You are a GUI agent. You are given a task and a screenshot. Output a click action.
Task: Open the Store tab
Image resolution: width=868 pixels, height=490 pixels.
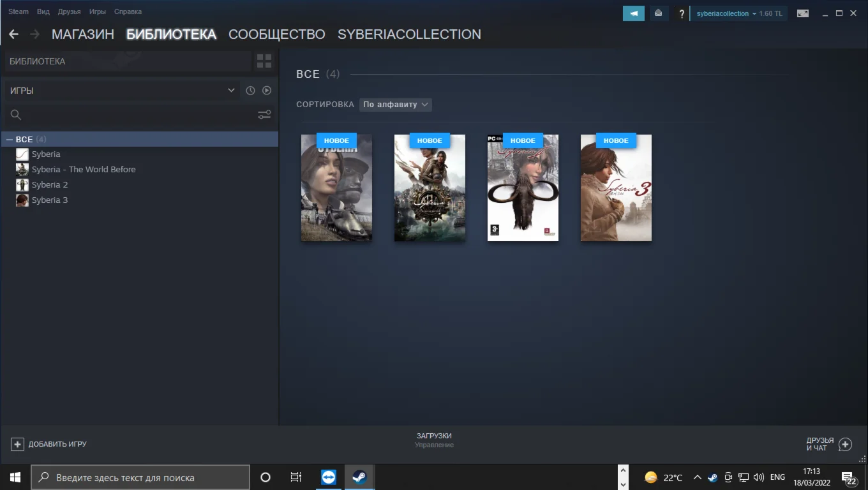[82, 34]
